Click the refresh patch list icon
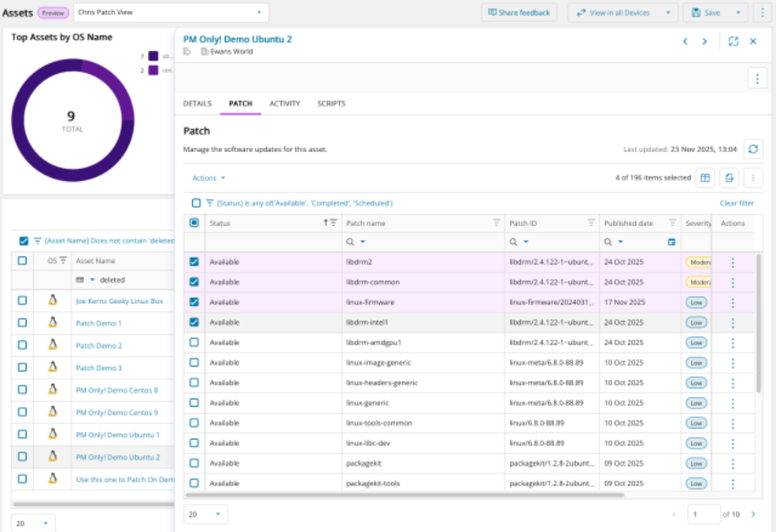This screenshot has width=776, height=532. tap(752, 149)
